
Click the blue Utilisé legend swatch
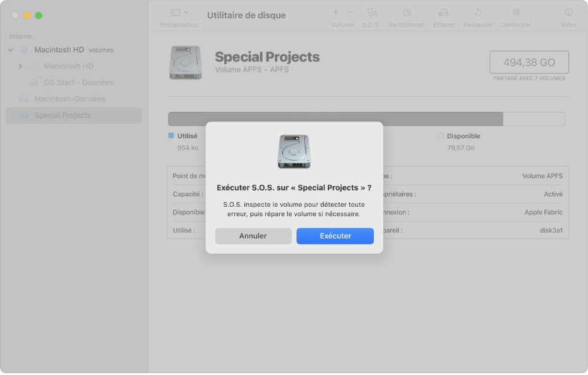pyautogui.click(x=171, y=136)
